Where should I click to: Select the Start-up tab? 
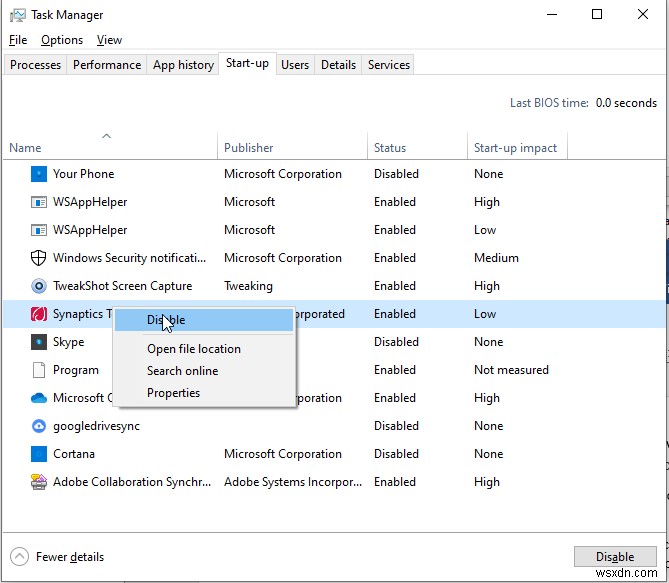pos(247,64)
